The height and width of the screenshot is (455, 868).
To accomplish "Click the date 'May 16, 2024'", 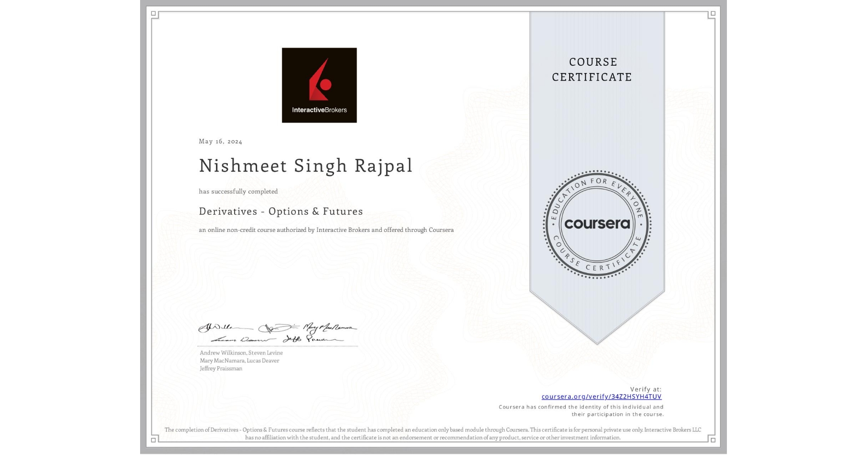I will point(220,141).
